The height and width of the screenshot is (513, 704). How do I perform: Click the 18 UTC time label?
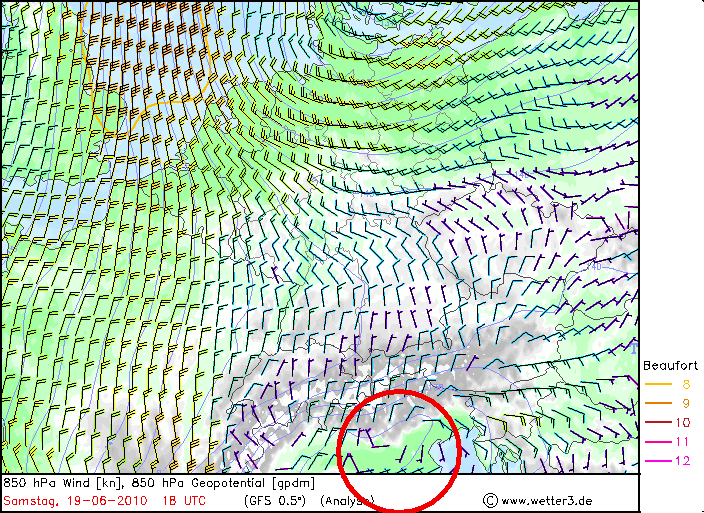click(184, 501)
